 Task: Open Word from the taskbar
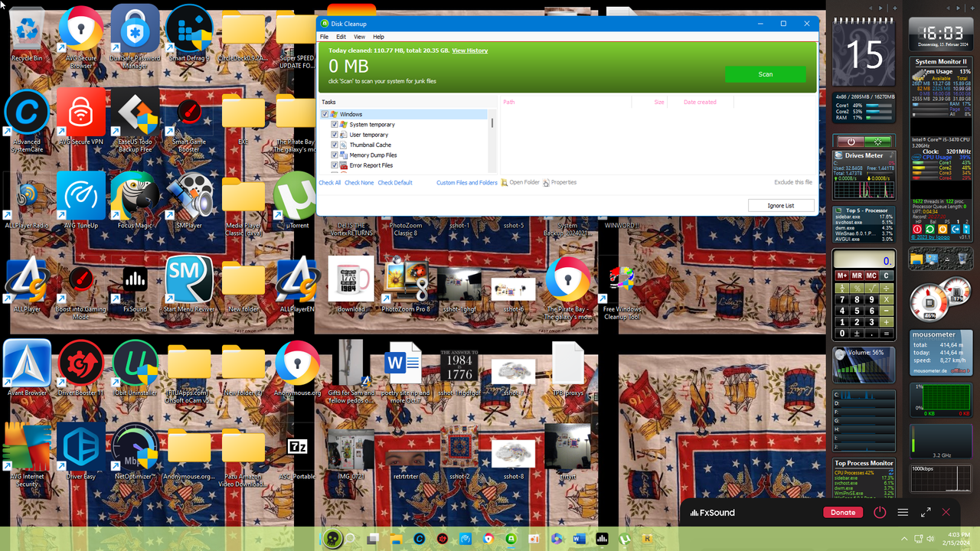pyautogui.click(x=579, y=539)
